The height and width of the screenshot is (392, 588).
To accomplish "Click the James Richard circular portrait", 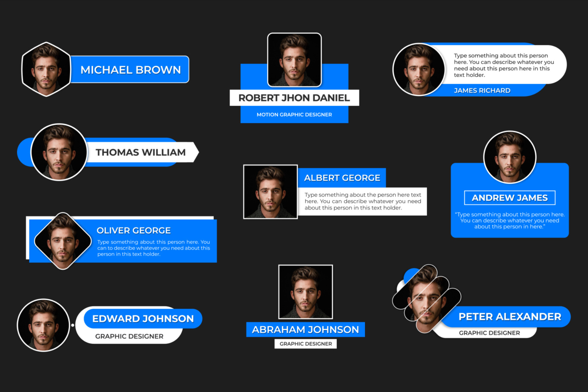I will (x=418, y=70).
